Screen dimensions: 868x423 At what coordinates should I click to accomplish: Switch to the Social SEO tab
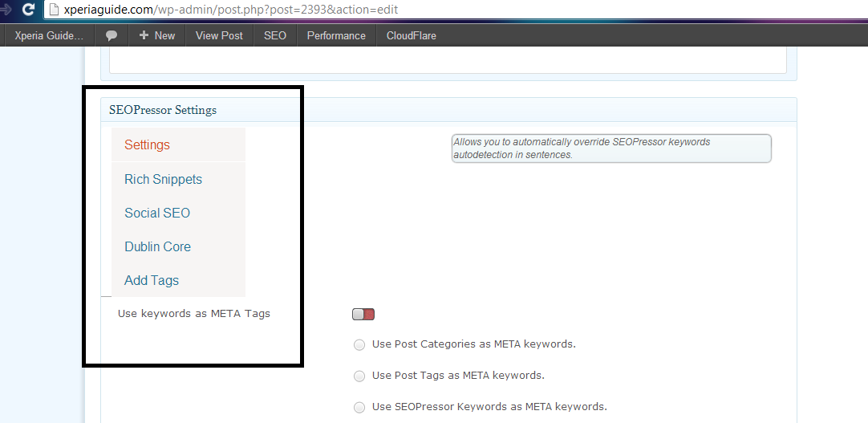click(x=178, y=214)
